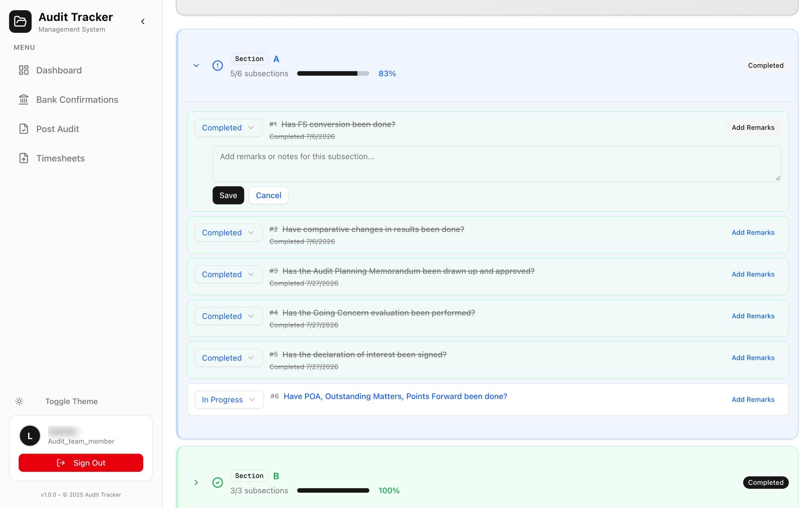Screen dimensions: 812x508
Task: Click the Post Audit document-check icon
Action: point(24,129)
